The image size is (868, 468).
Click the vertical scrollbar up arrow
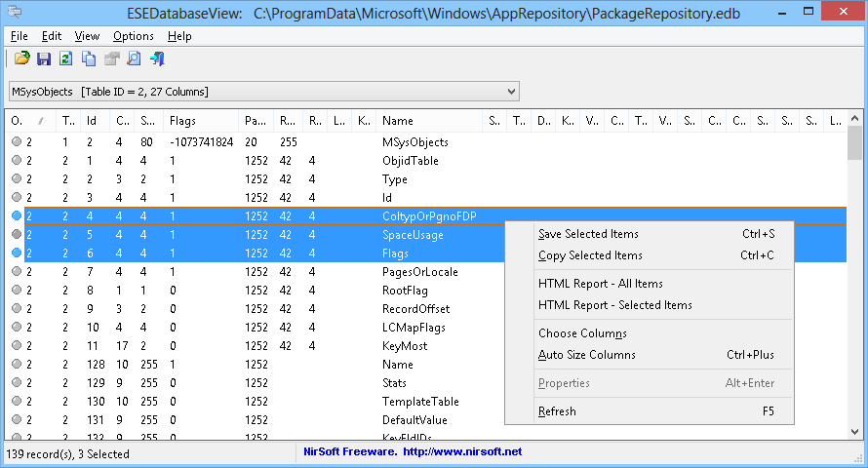pos(854,118)
